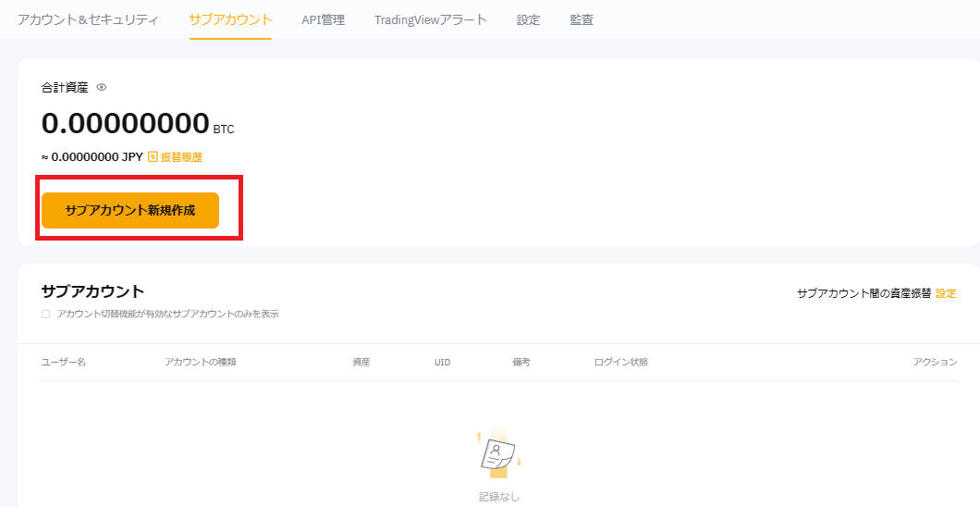Switch to the 監査 tab
The image size is (980, 507).
(582, 19)
